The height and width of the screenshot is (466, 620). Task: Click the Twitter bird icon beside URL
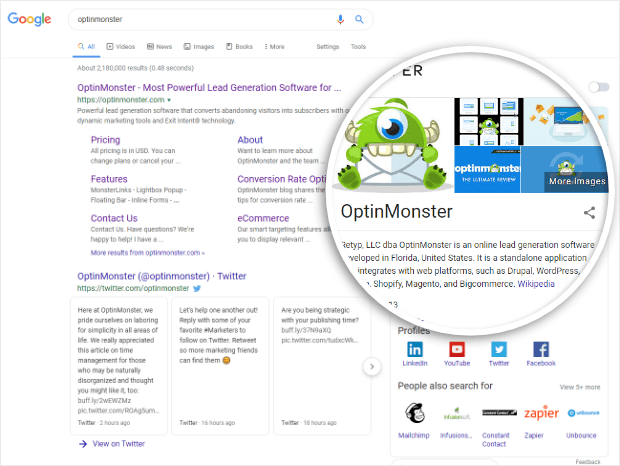(197, 289)
